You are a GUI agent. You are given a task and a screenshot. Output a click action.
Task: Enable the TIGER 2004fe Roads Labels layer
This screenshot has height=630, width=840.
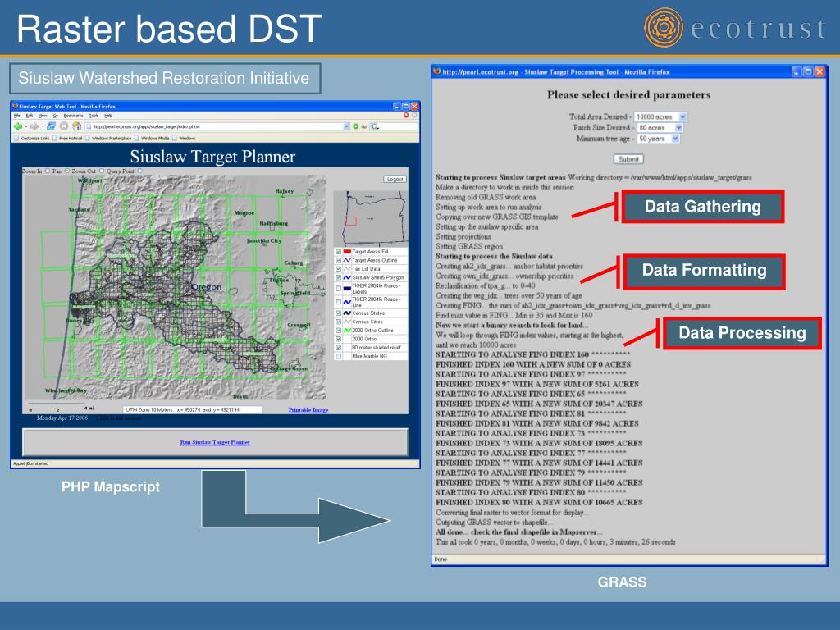pos(339,288)
